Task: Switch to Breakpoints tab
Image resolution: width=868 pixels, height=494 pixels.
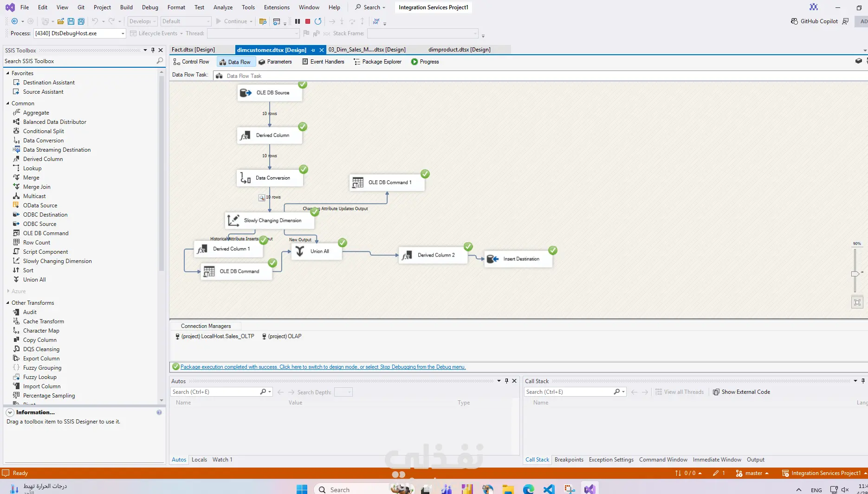Action: (x=569, y=460)
